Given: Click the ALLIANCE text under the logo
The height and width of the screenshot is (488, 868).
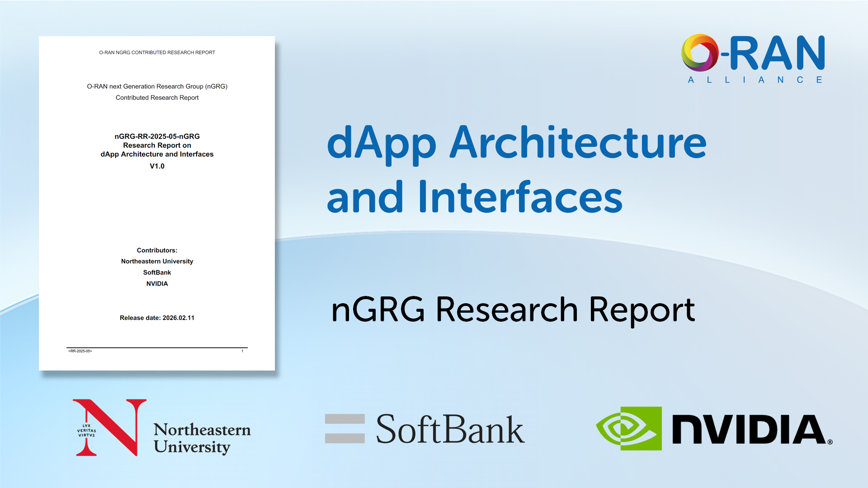Looking at the screenshot, I should [x=755, y=80].
